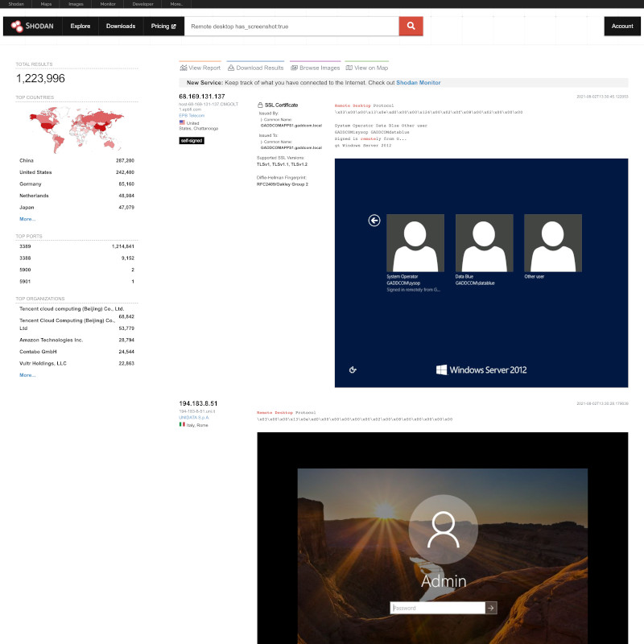Click the Data Blue user avatar
644x644 pixels.
click(x=485, y=243)
